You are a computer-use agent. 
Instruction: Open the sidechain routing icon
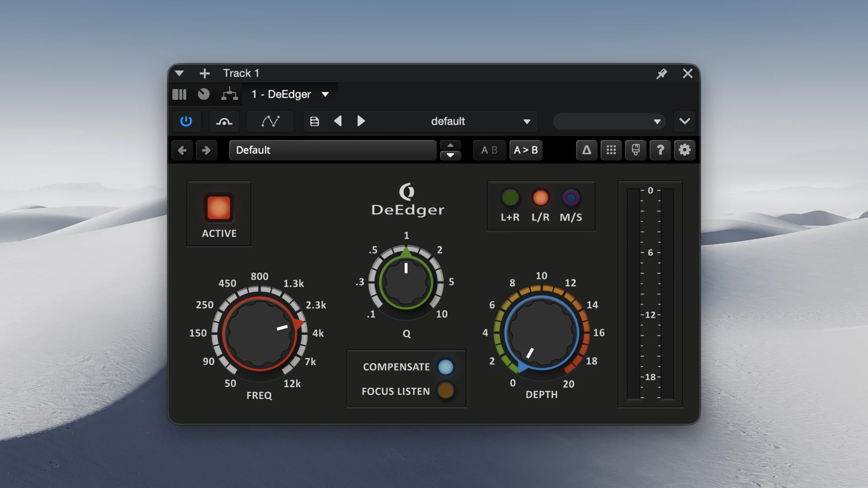(x=224, y=121)
